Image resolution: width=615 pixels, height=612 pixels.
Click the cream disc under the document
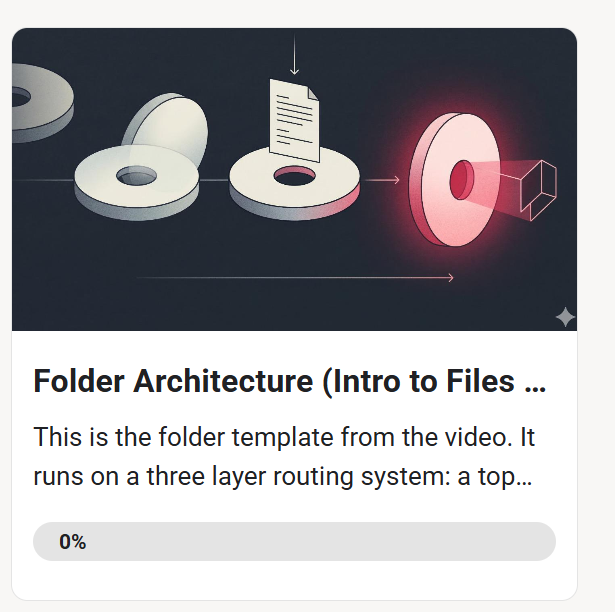pos(295,184)
